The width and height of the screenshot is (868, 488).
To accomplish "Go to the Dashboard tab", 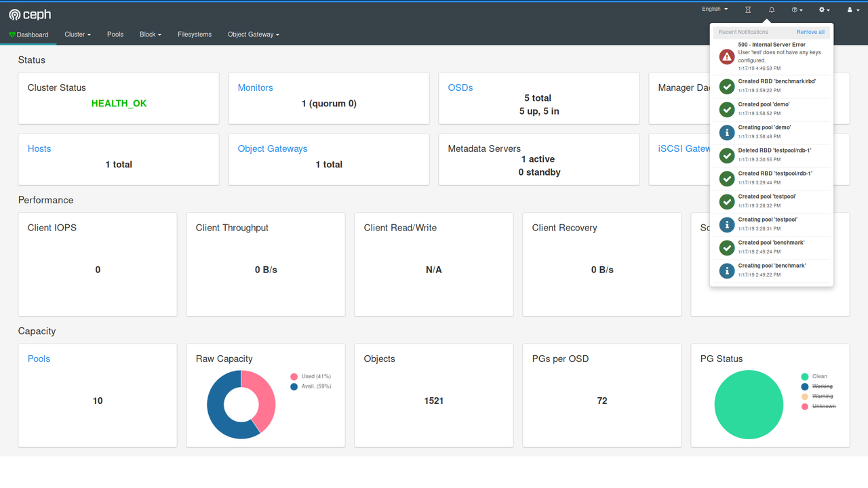I will [28, 35].
